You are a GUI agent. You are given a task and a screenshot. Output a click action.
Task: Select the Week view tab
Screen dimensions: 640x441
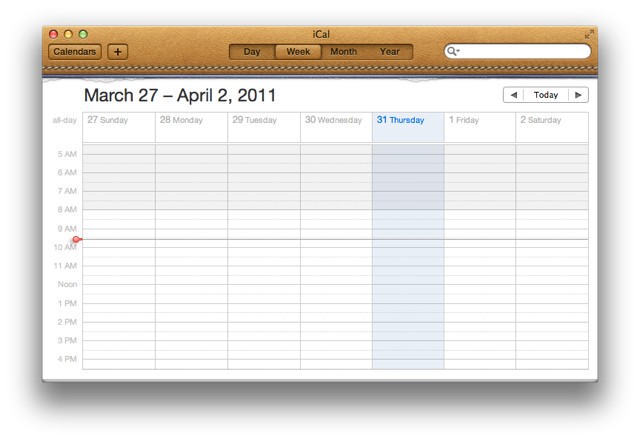click(298, 52)
